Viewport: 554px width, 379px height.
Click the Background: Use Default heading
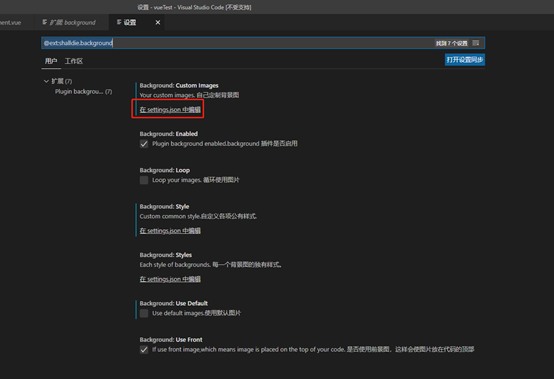[173, 303]
